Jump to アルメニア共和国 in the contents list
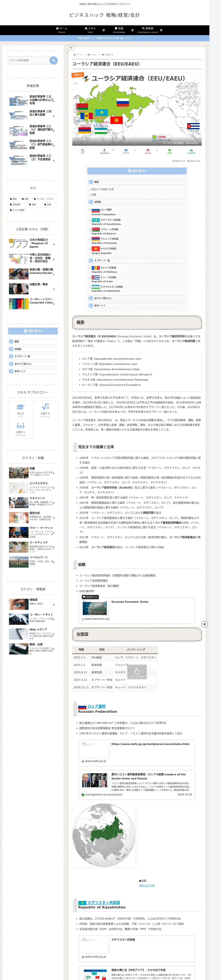This screenshot has width=221, height=980. click(x=105, y=241)
